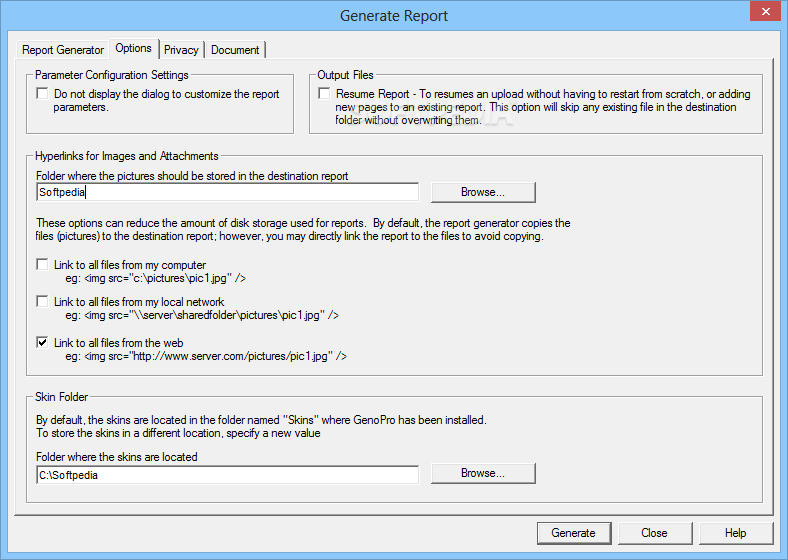This screenshot has height=560, width=788.
Task: Enable linking files from my local network
Action: (x=42, y=301)
